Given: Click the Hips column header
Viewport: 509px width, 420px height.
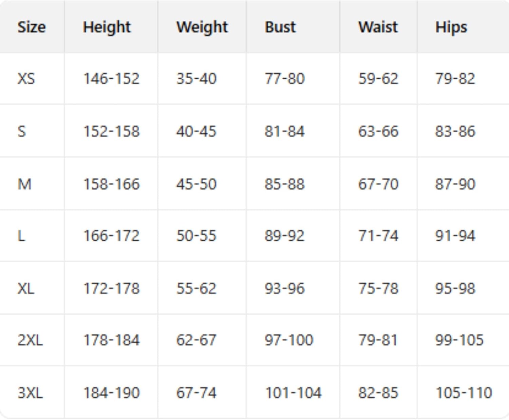Looking at the screenshot, I should 451,27.
